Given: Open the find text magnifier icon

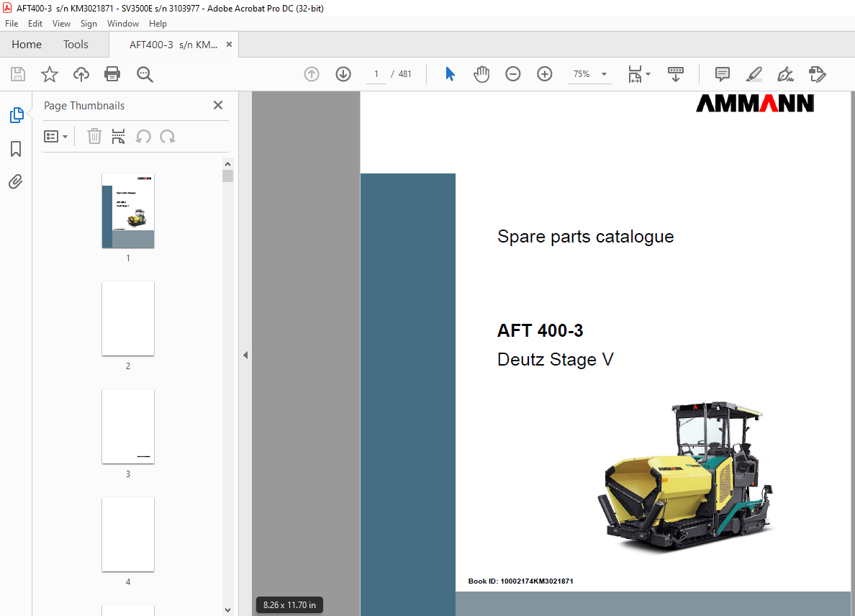Looking at the screenshot, I should click(x=145, y=74).
